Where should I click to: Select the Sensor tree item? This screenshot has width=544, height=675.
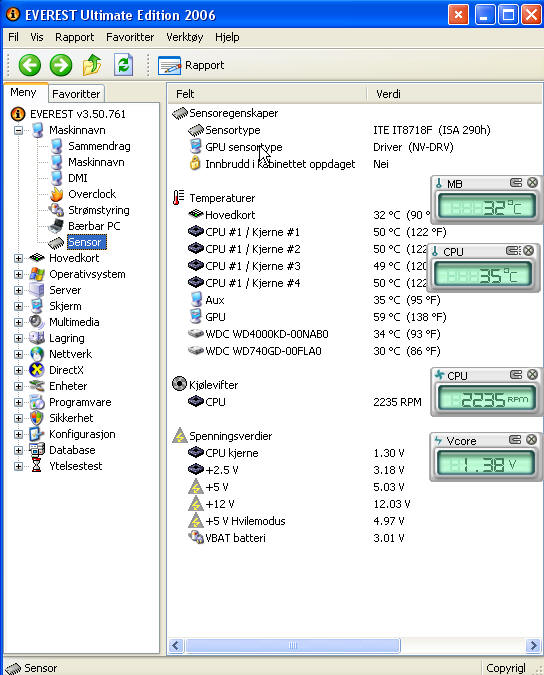(x=85, y=242)
